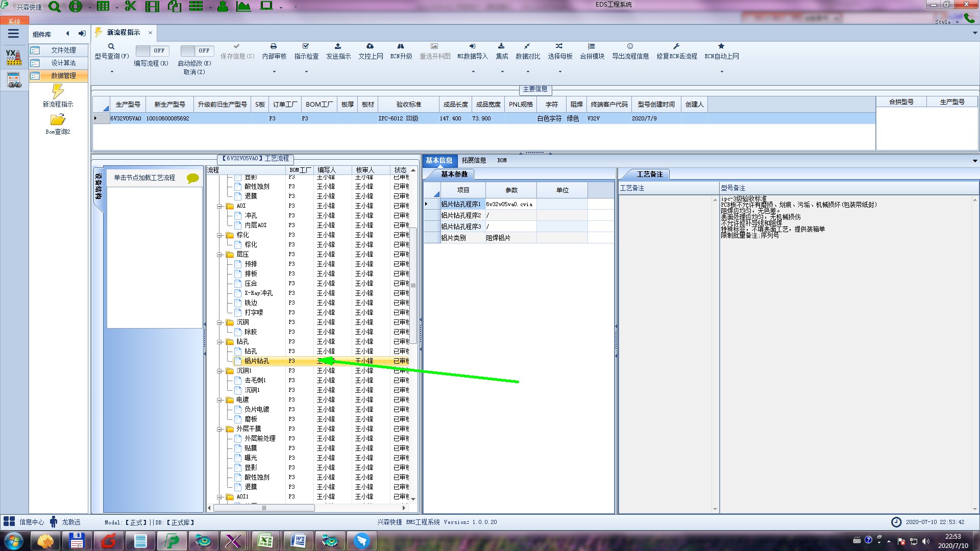
Task: Open Bom查询2 folder item
Action: coord(58,120)
